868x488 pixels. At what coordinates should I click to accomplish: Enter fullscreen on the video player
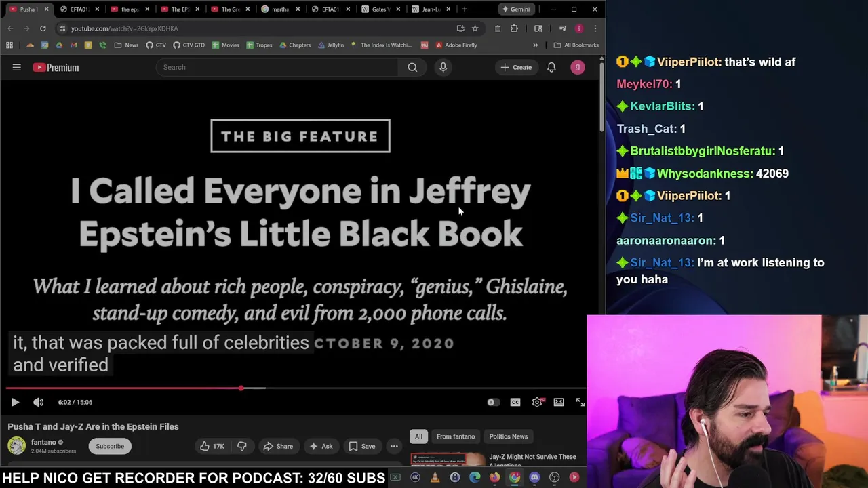[580, 402]
